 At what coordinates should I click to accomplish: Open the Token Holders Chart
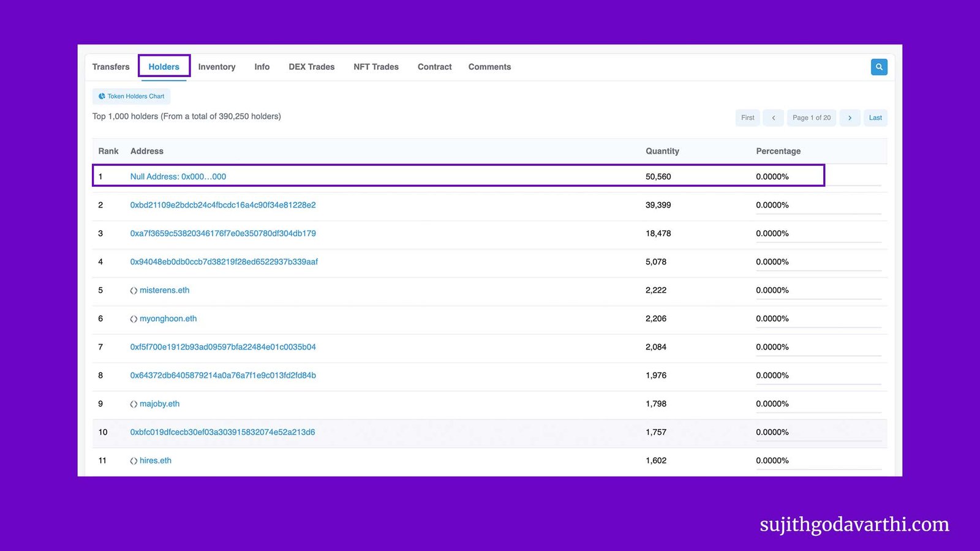point(131,96)
